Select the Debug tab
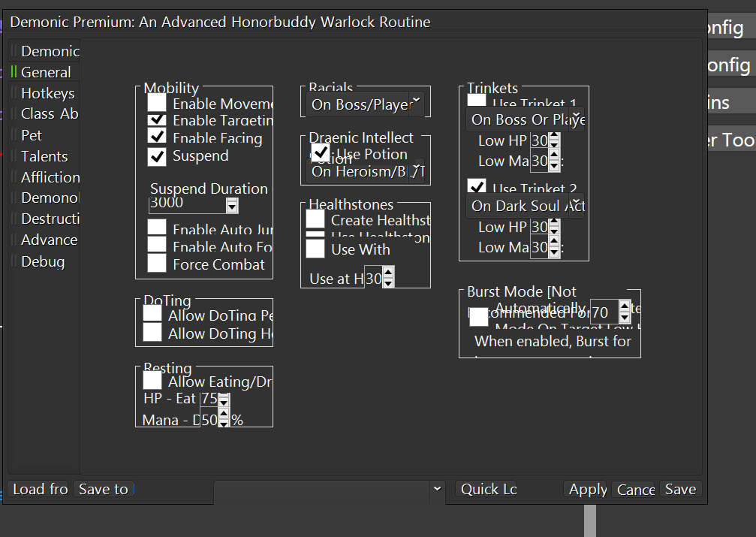The width and height of the screenshot is (756, 537). coord(44,261)
